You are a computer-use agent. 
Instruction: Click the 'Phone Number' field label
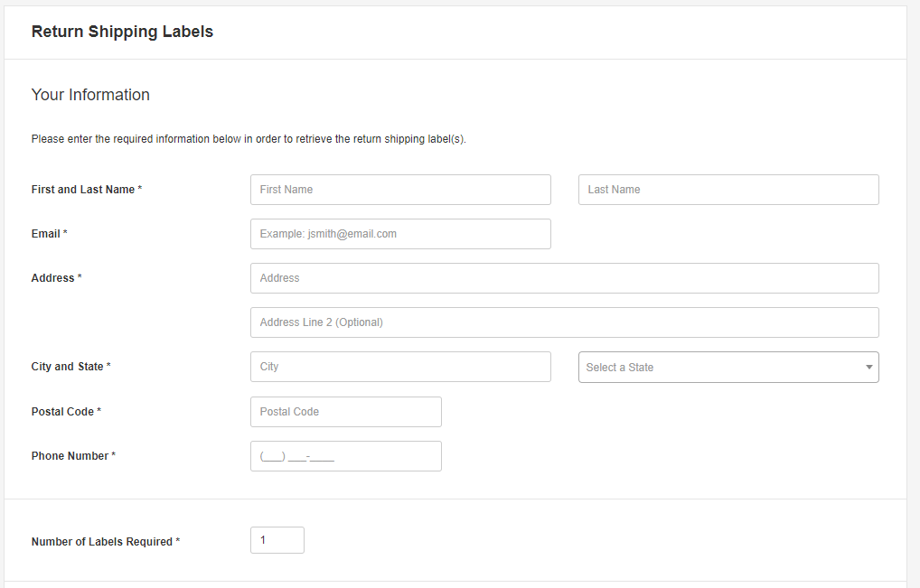[70, 456]
